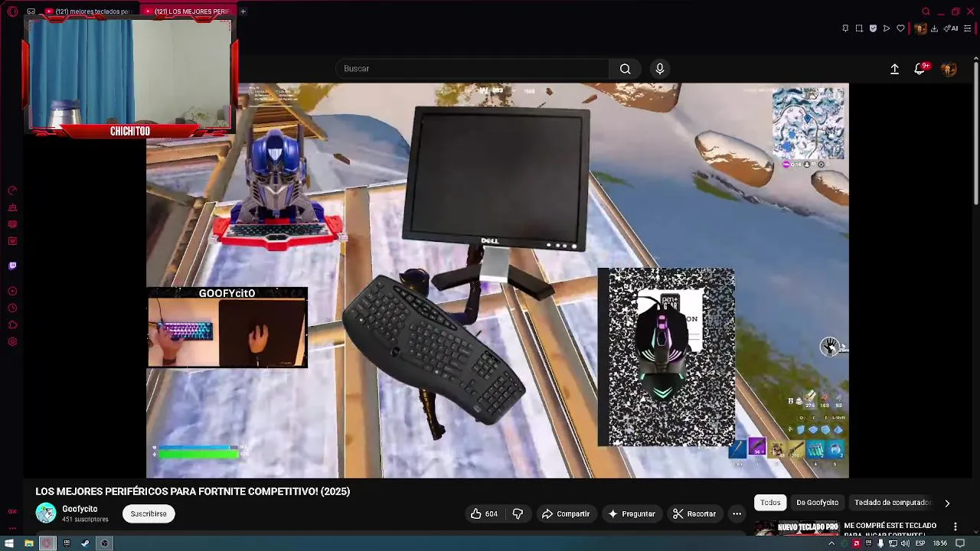Viewport: 980px width, 551px height.
Task: Dislike the video with thumbs down
Action: pos(518,514)
